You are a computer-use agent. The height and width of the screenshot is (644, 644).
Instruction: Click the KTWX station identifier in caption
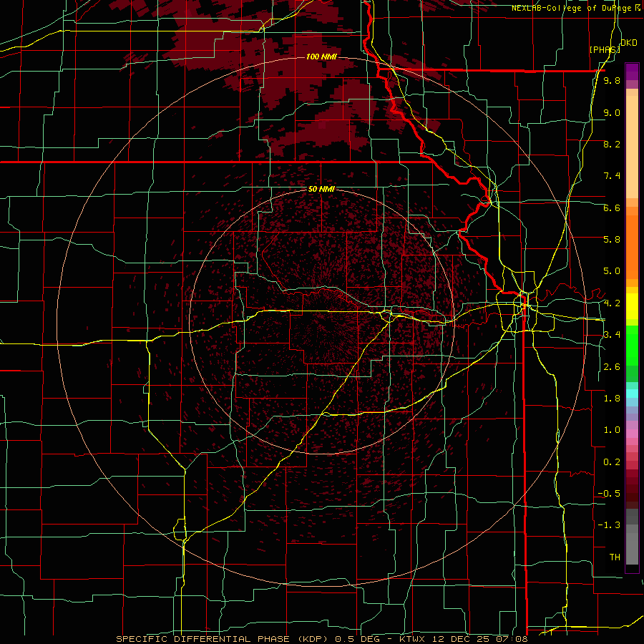(x=414, y=639)
